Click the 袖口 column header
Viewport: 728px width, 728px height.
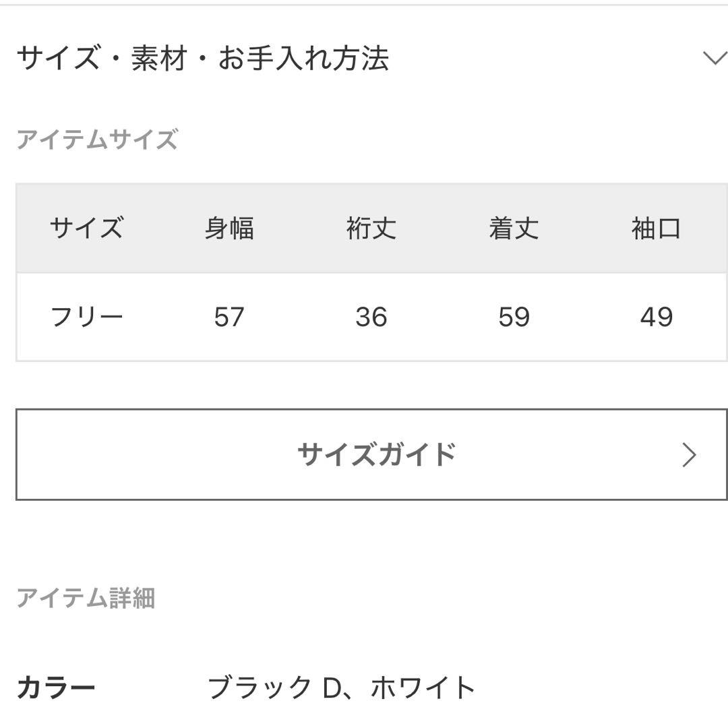[655, 229]
